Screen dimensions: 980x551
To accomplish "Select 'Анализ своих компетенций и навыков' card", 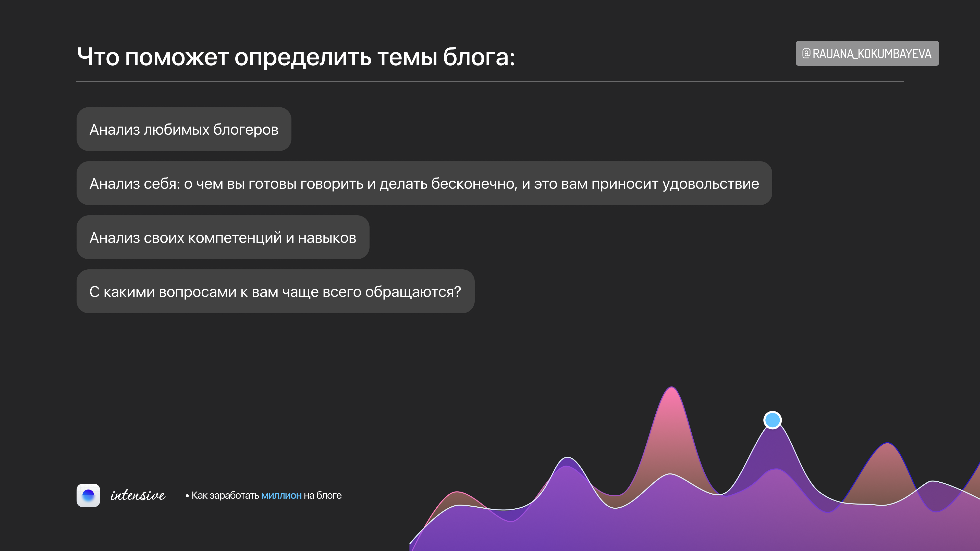I will (x=223, y=237).
